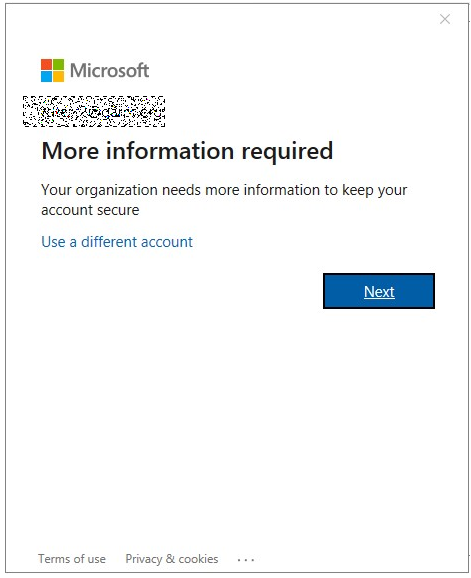Screen dimensions: 471x578
Task: Continue with the Next button
Action: 379,291
